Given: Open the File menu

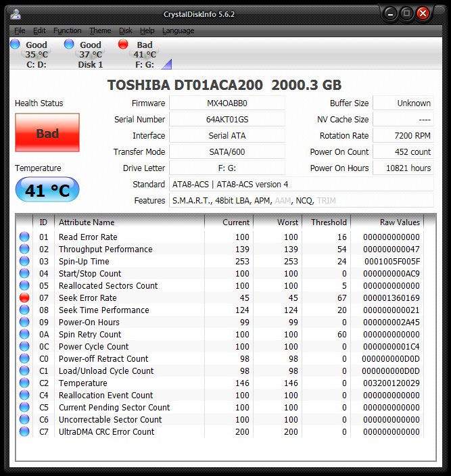Looking at the screenshot, I should (x=20, y=30).
